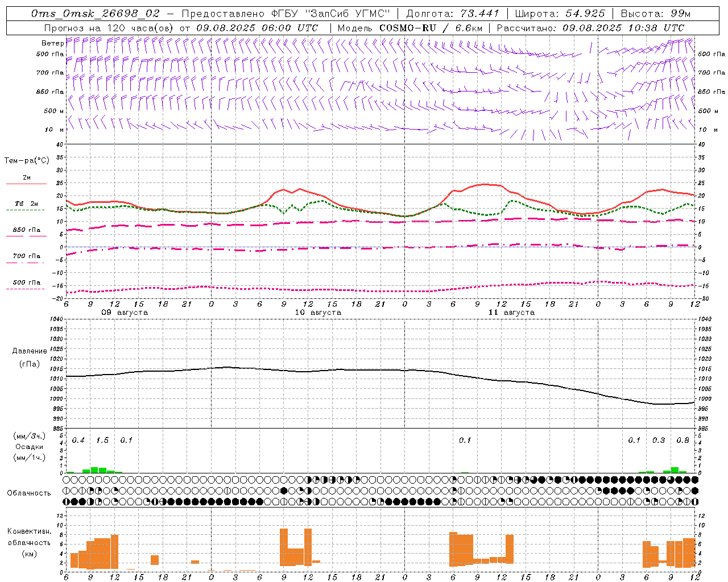Click the "Осадки" precipitation label
The width and height of the screenshot is (728, 582).
[x=29, y=447]
